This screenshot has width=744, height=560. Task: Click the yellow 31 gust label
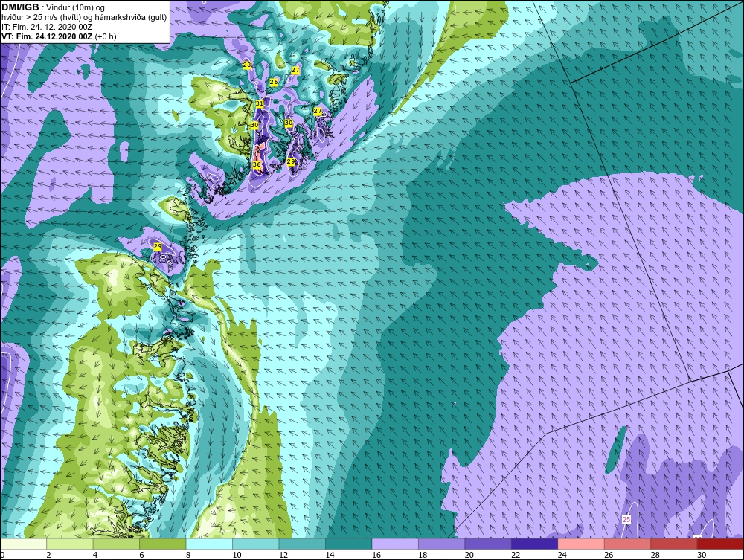click(x=260, y=103)
